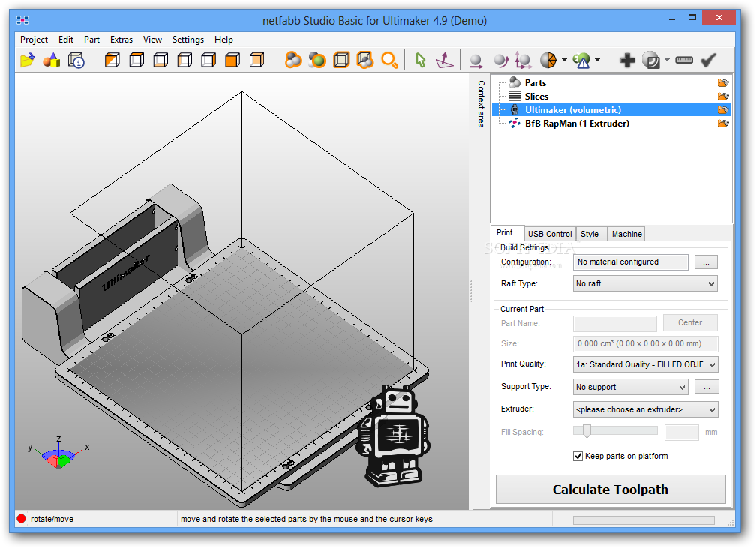Open the Extruder dropdown
The height and width of the screenshot is (548, 756).
pyautogui.click(x=645, y=409)
